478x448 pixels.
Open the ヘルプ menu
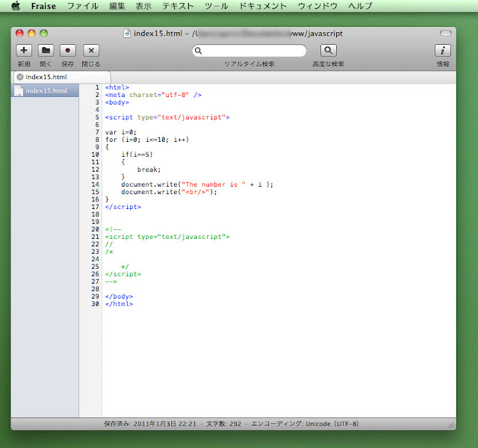click(360, 6)
